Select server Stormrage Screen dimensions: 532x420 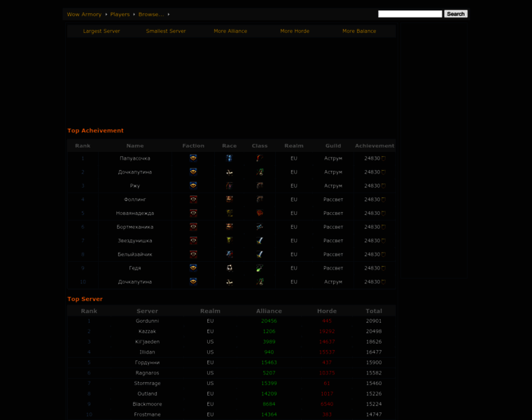[147, 384]
